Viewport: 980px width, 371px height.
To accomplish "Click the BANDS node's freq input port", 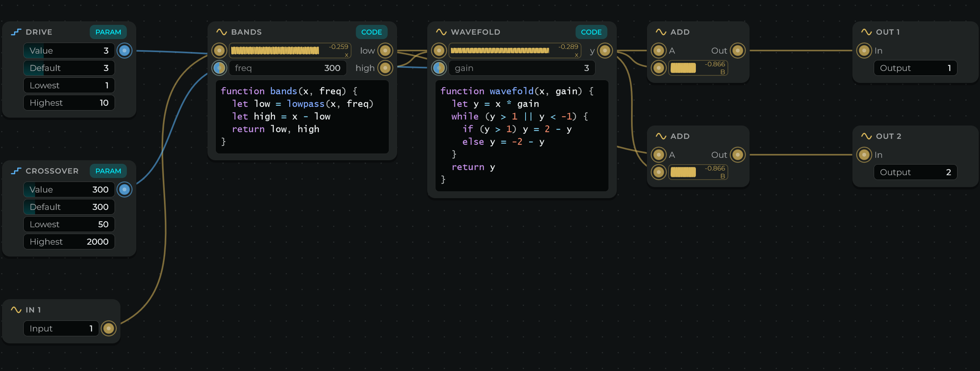I will [x=219, y=68].
